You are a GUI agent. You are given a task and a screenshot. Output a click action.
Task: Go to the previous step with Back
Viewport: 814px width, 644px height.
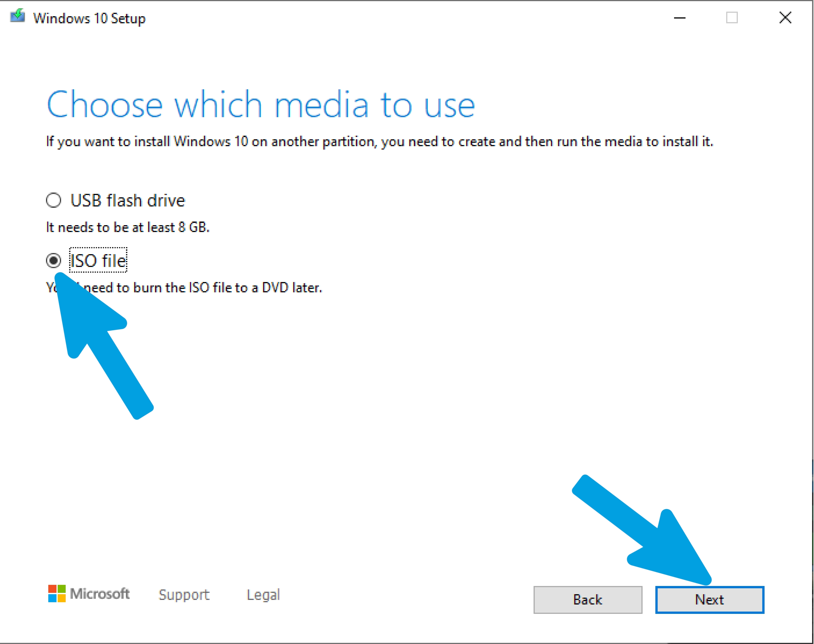coord(588,600)
